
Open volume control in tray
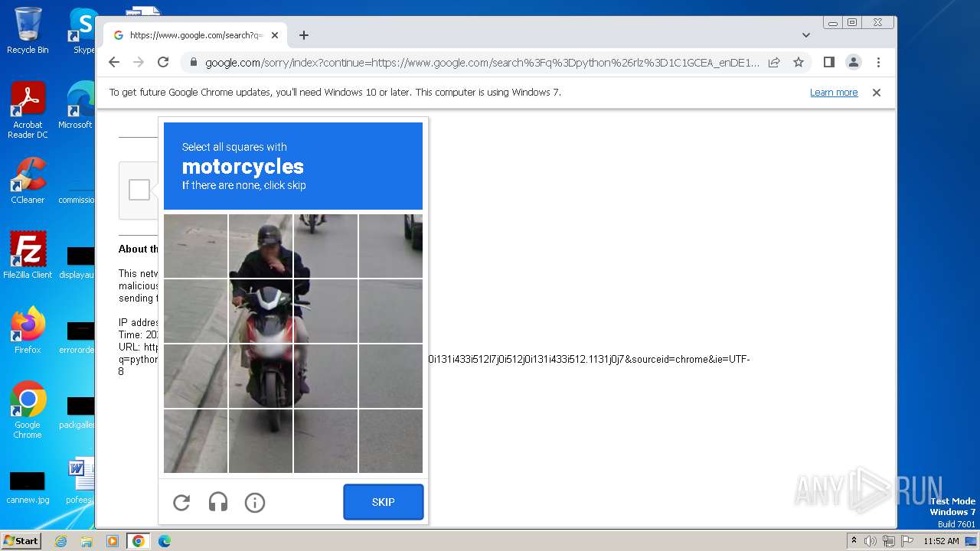click(x=871, y=541)
